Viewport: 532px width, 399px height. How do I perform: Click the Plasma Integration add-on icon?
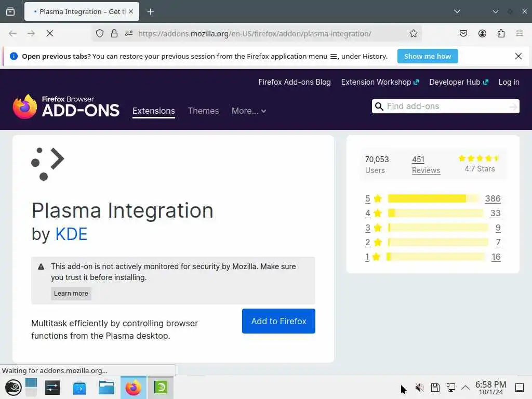pos(47,164)
